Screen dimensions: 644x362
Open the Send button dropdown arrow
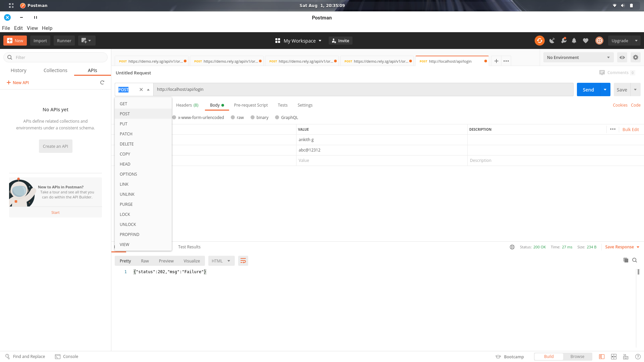(605, 89)
